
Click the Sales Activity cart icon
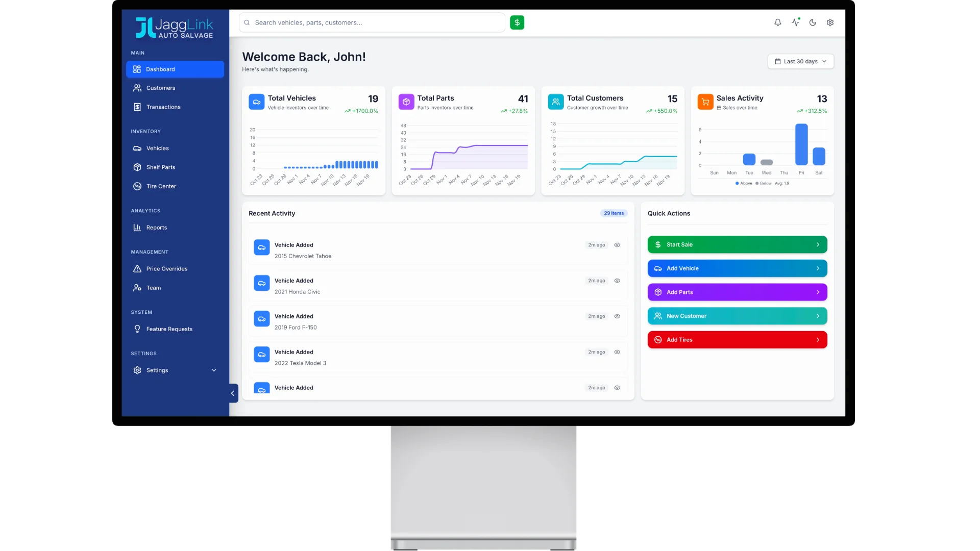click(705, 102)
